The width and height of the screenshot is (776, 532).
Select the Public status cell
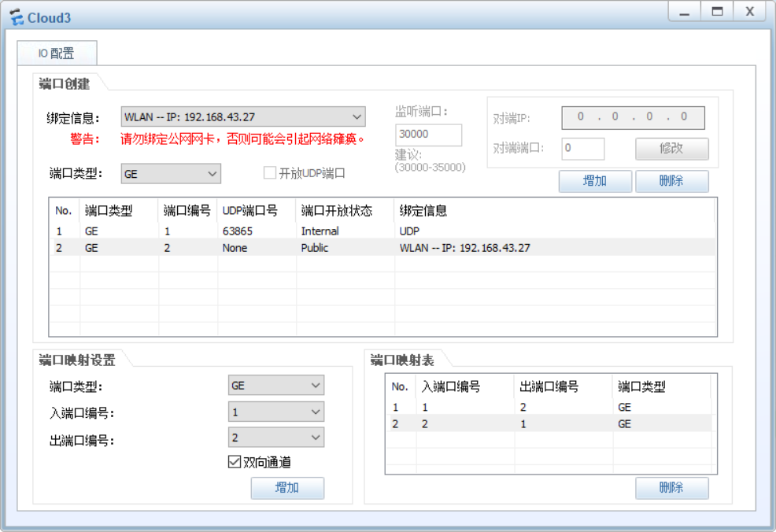(x=315, y=247)
